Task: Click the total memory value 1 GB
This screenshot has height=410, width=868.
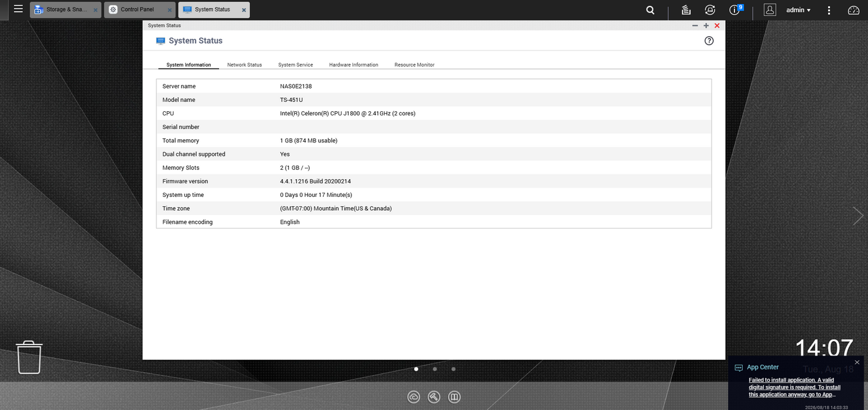Action: pyautogui.click(x=309, y=141)
